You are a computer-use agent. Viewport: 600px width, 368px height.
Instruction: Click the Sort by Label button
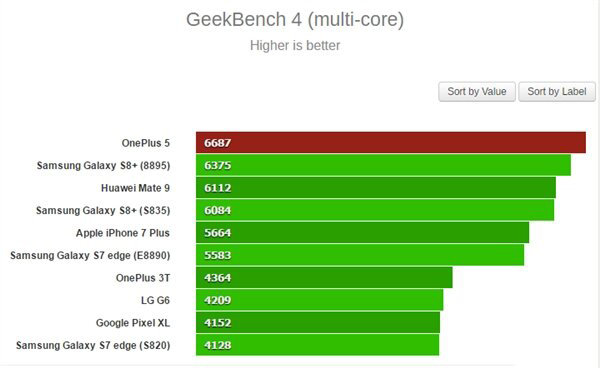coord(557,91)
